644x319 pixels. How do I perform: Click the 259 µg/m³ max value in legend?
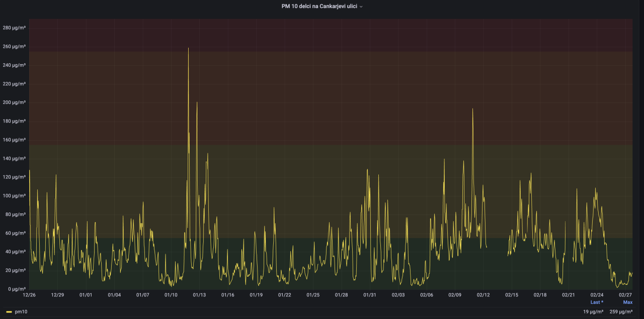click(621, 311)
